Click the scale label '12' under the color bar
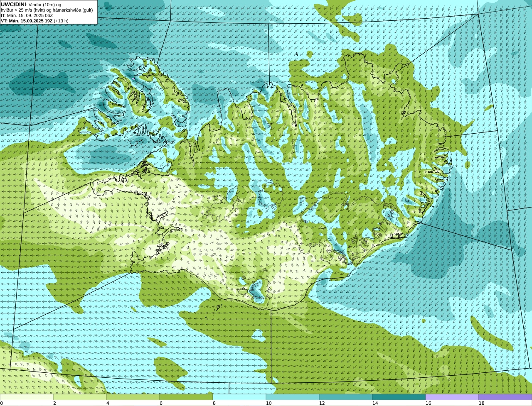Viewport: 532px width, 406px height. pyautogui.click(x=322, y=403)
